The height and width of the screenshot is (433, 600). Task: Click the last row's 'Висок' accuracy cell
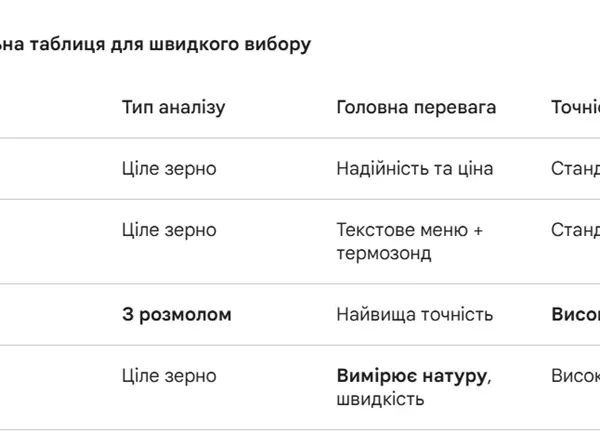click(576, 376)
